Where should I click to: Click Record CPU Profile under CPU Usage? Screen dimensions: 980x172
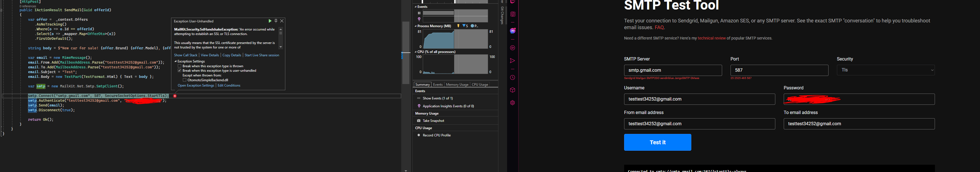(x=437, y=135)
